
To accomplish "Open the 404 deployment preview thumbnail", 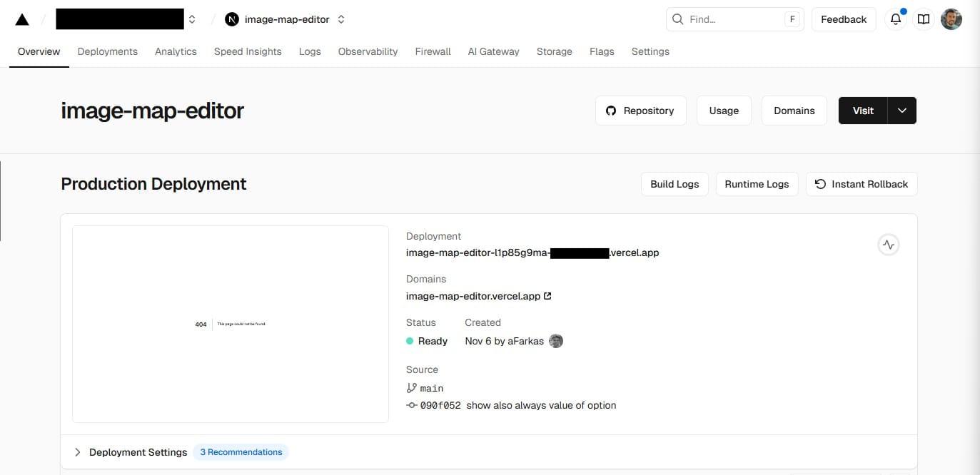I will tap(230, 324).
